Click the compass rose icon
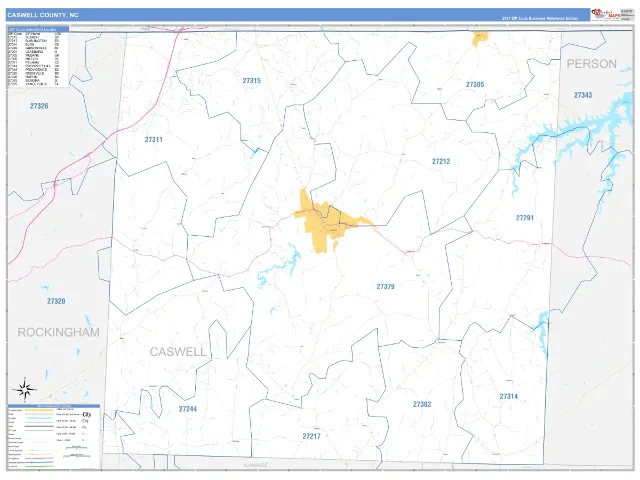This screenshot has height=480, width=640. (x=25, y=389)
